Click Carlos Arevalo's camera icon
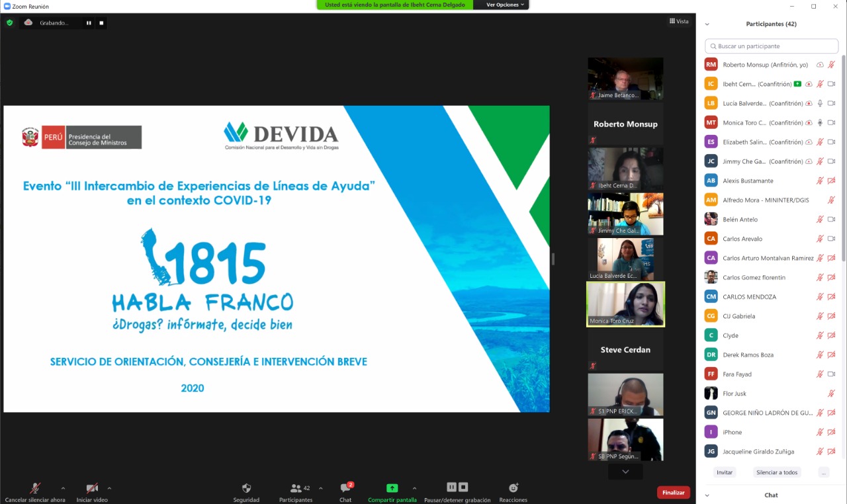 (832, 239)
